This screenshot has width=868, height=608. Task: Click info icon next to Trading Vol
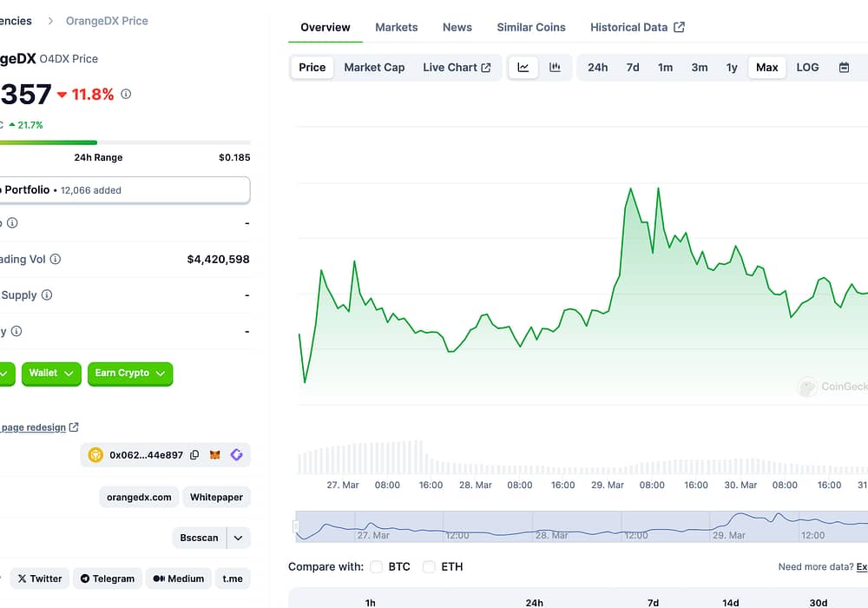[56, 259]
